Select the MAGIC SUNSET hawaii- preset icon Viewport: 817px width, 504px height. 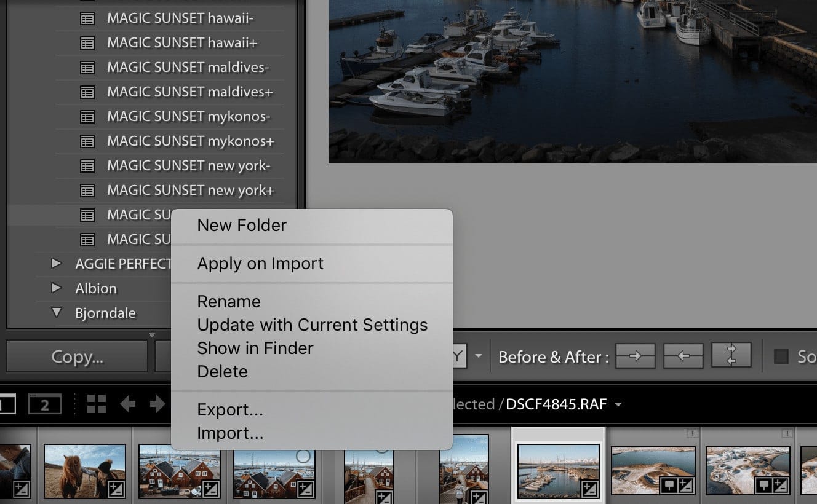point(88,18)
